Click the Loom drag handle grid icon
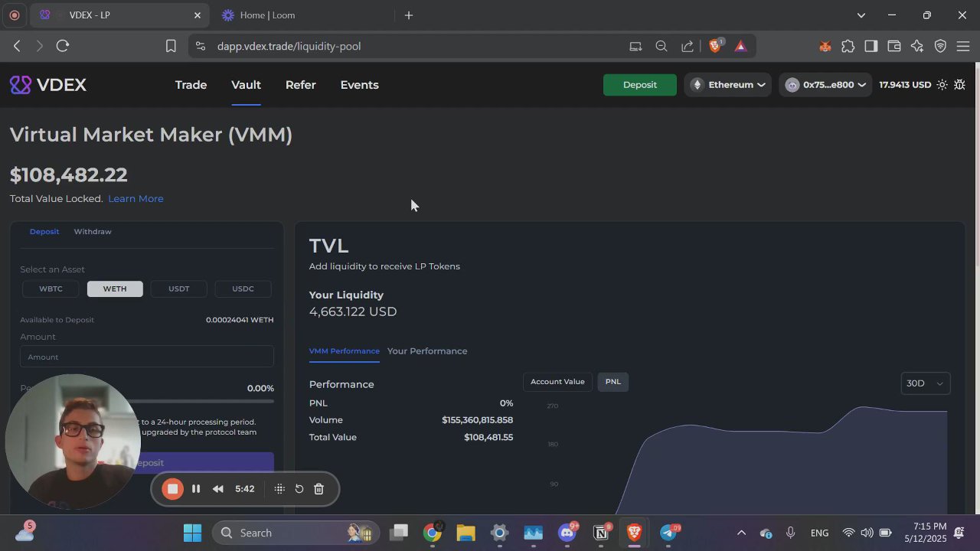The image size is (980, 551). pos(279,489)
